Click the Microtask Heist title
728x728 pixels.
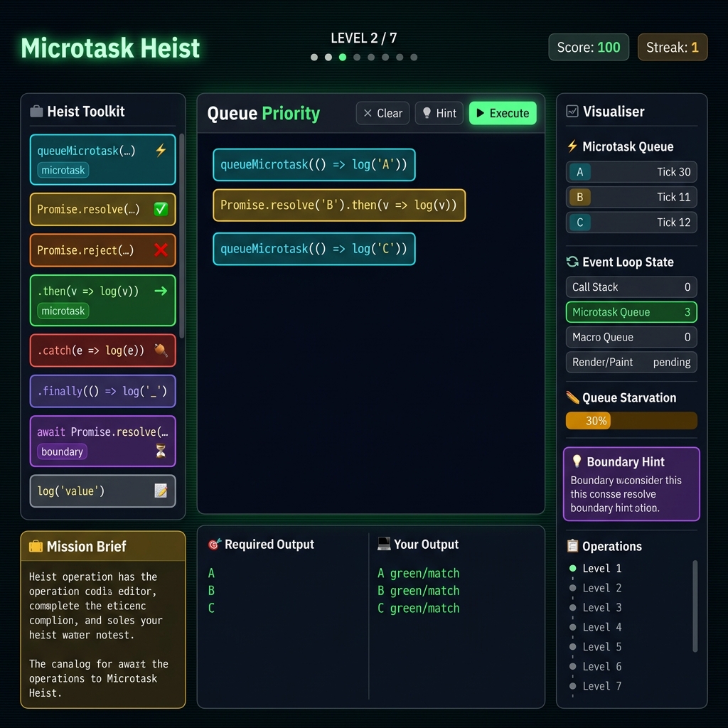point(110,48)
